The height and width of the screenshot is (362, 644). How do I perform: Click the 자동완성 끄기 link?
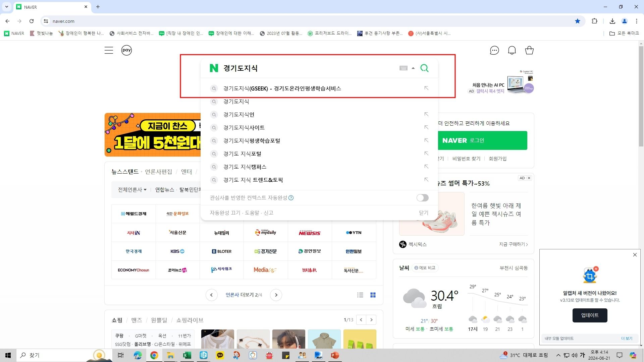225,213
